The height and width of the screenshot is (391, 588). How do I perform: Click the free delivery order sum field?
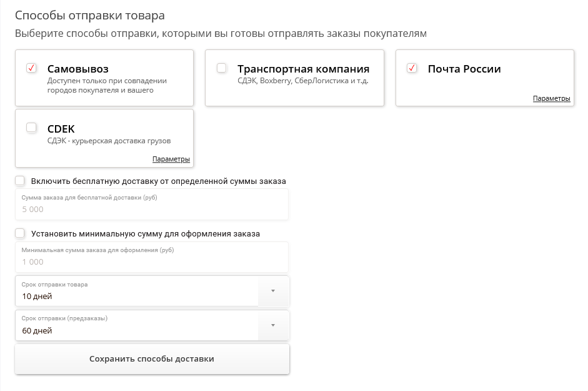coord(151,210)
